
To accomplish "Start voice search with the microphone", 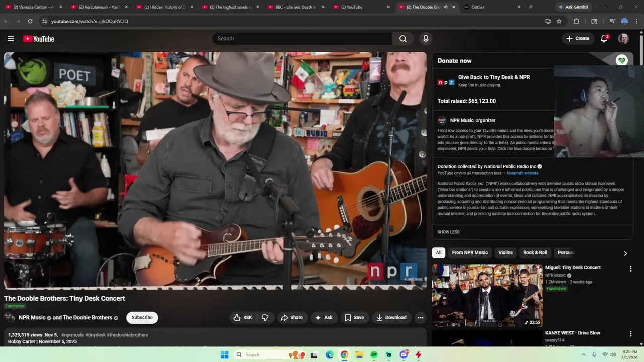I will tap(426, 39).
